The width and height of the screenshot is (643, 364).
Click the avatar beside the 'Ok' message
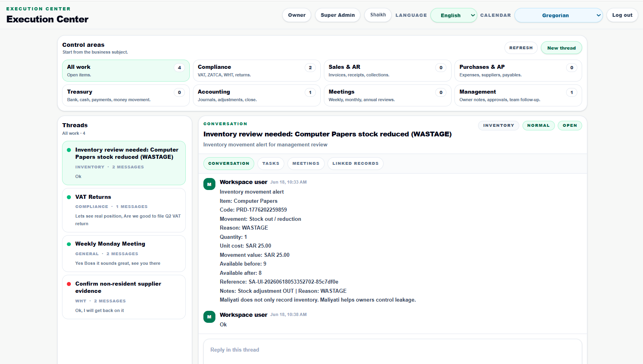click(x=209, y=317)
